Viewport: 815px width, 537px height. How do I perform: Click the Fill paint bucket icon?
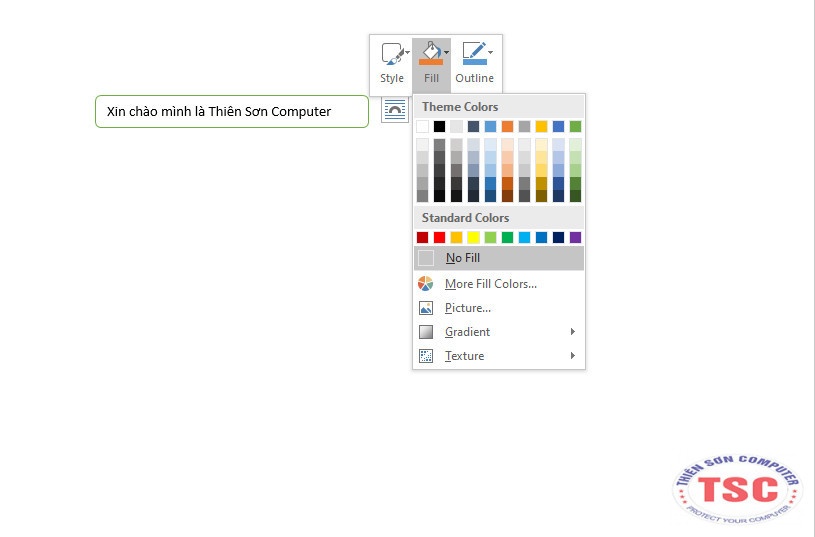(428, 53)
